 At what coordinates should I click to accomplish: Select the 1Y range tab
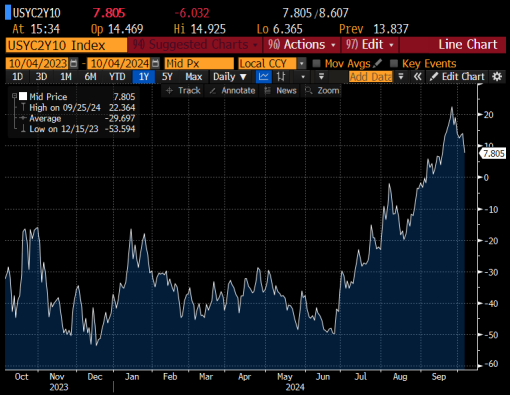[x=144, y=77]
